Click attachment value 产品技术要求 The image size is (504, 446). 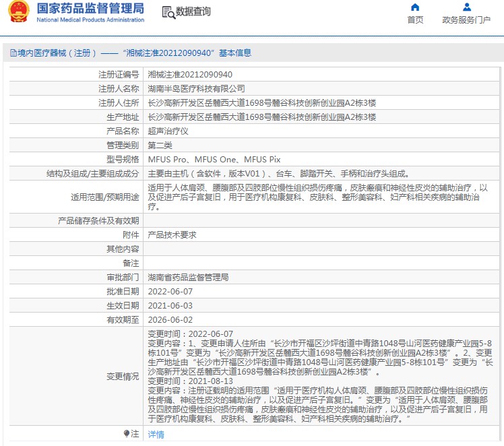point(172,235)
